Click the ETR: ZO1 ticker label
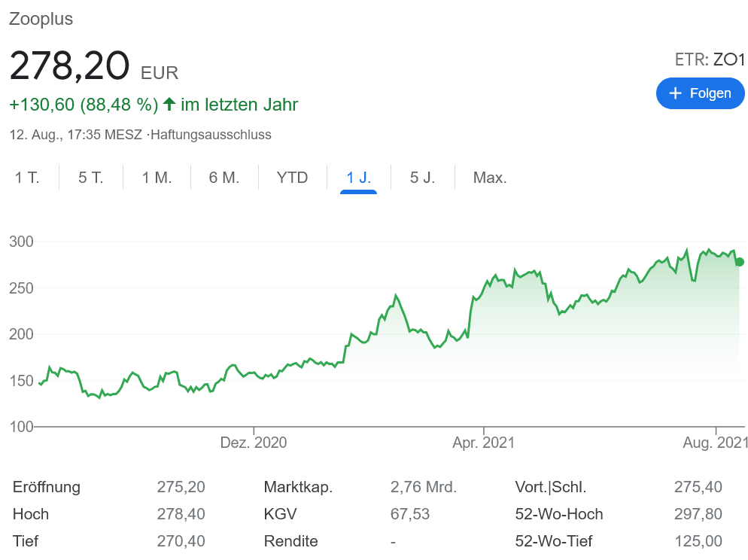This screenshot has width=748, height=560. 709,60
